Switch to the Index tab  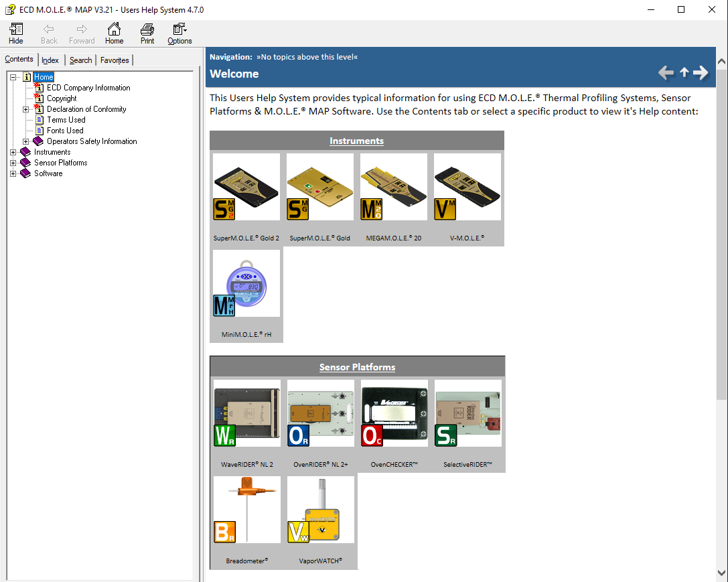(50, 60)
